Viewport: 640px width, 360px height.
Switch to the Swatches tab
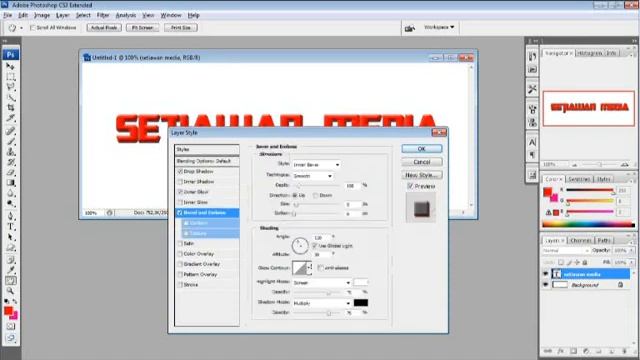[579, 179]
